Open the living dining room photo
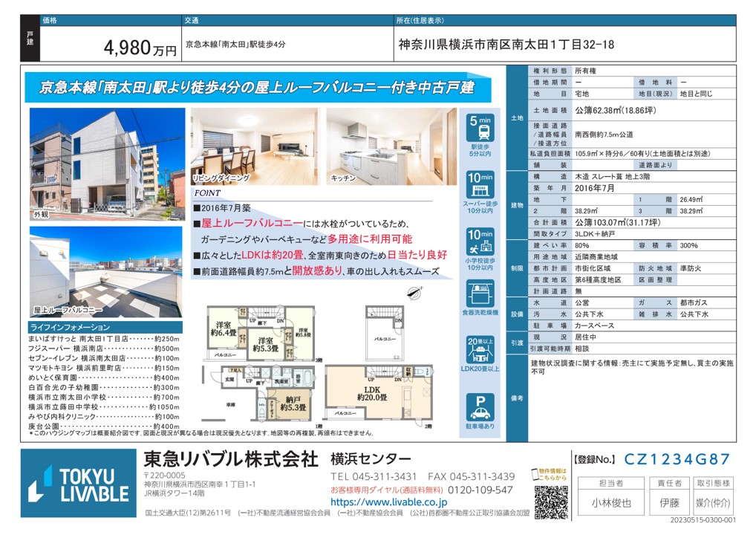This screenshot has height=535, width=756. [255, 146]
